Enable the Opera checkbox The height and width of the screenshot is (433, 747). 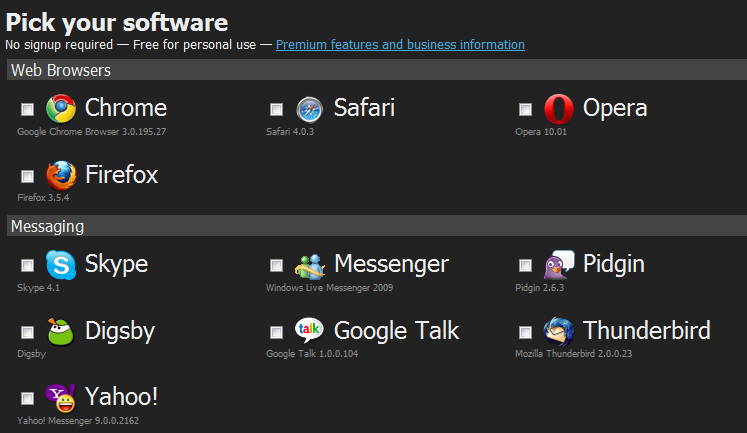click(525, 110)
